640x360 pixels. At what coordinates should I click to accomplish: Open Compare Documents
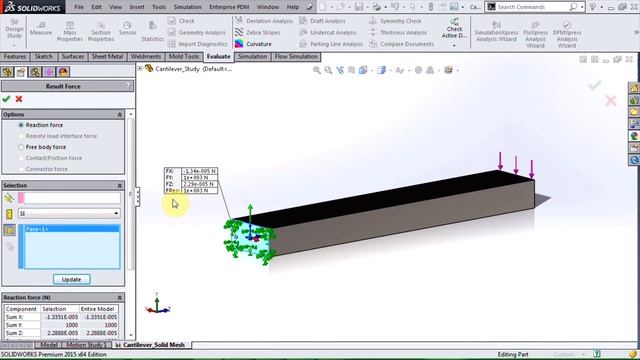401,44
